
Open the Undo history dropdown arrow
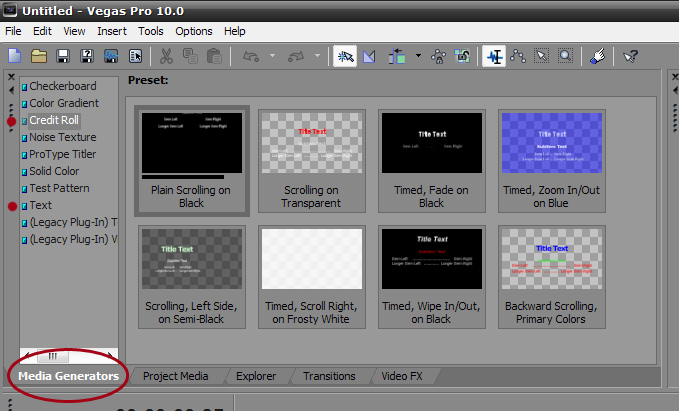pos(272,55)
